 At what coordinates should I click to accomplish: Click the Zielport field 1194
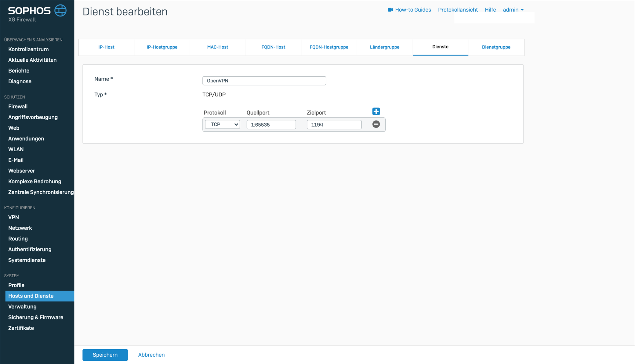tap(334, 124)
